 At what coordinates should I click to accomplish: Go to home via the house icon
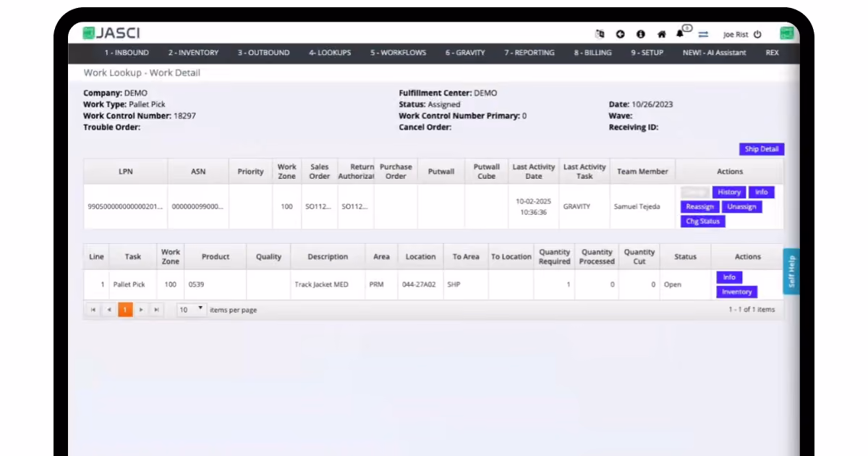[661, 34]
